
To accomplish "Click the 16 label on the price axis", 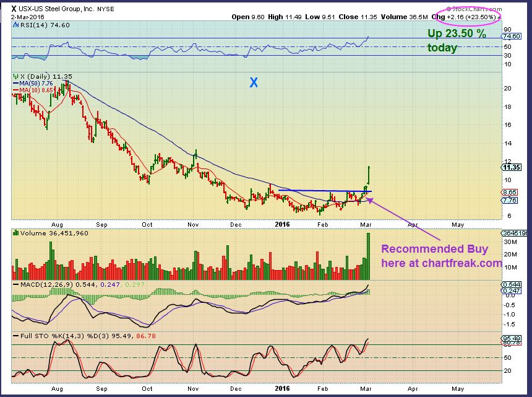I will click(508, 125).
